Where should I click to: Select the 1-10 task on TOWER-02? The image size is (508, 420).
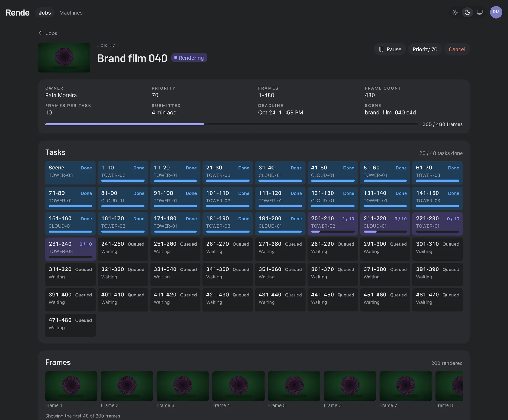click(x=123, y=173)
